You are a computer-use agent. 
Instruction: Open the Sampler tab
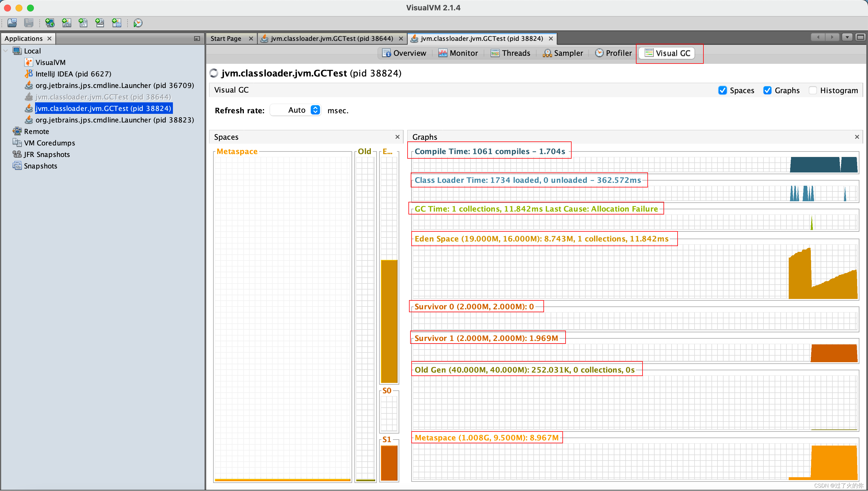(x=563, y=53)
